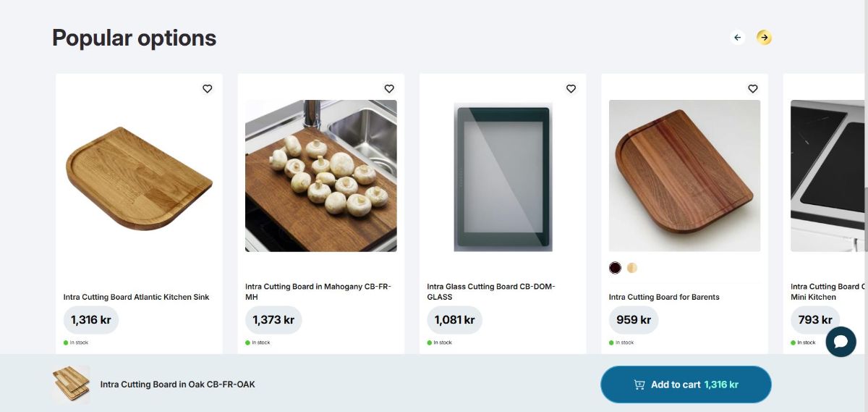Click the next arrow in Popular options carousel

coord(764,38)
